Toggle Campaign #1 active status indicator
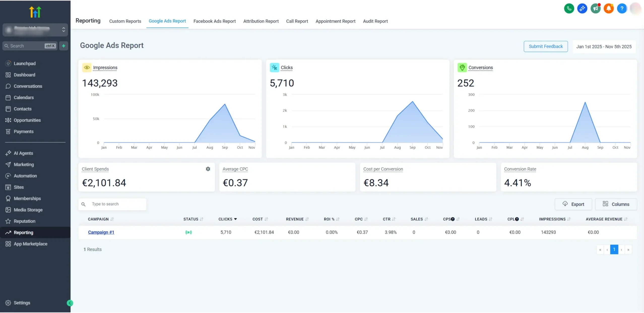This screenshot has height=313, width=644. (x=188, y=232)
